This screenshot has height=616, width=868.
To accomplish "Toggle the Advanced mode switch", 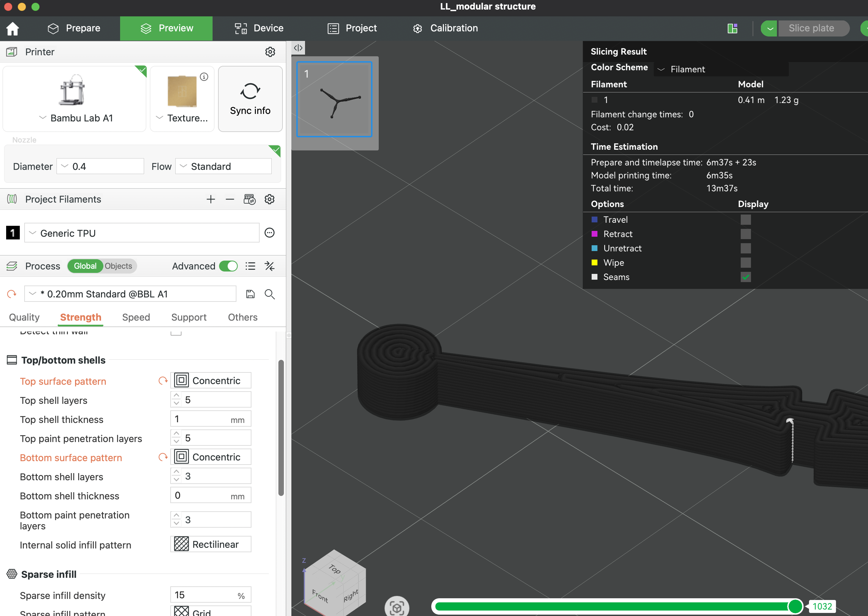I will click(x=228, y=266).
